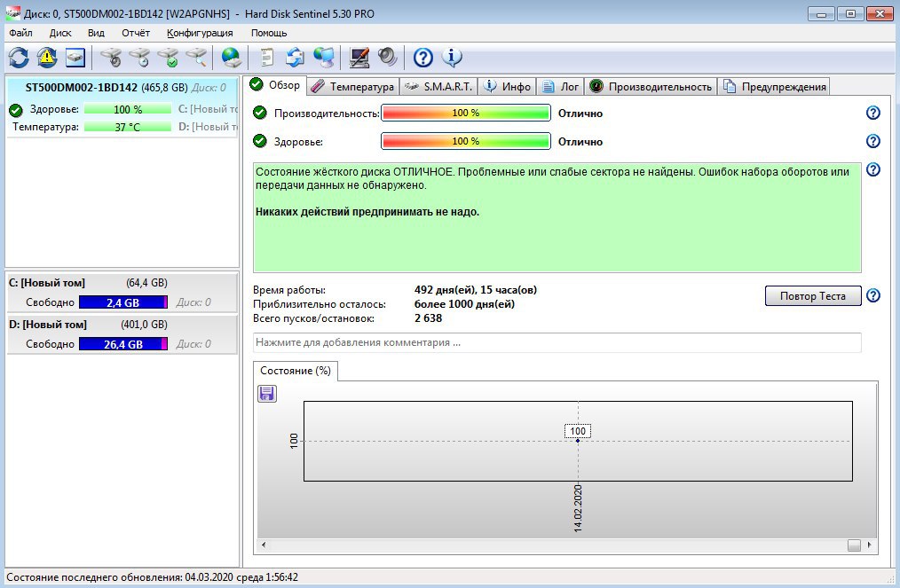This screenshot has width=900, height=588.
Task: Open the Помощь menu
Action: 269,33
